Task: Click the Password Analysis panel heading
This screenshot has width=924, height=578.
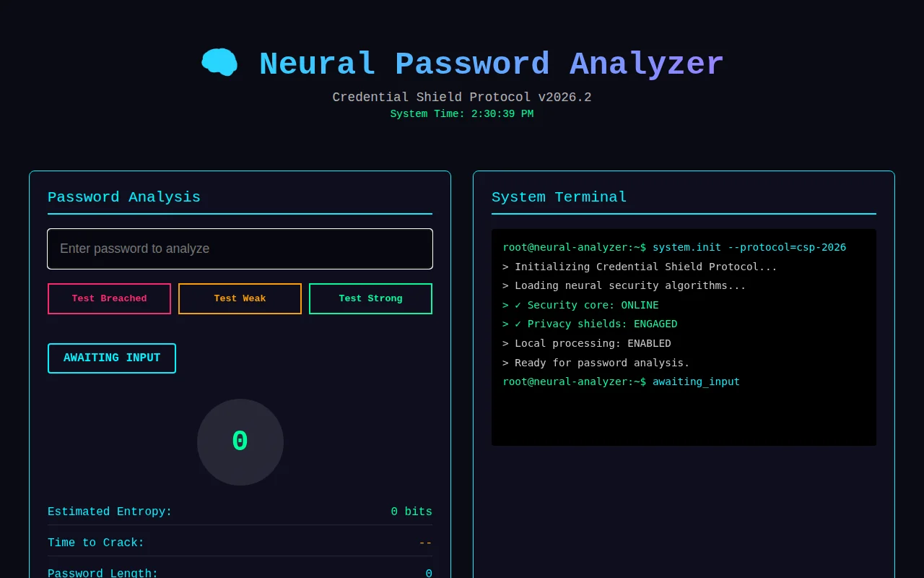Action: pos(124,197)
